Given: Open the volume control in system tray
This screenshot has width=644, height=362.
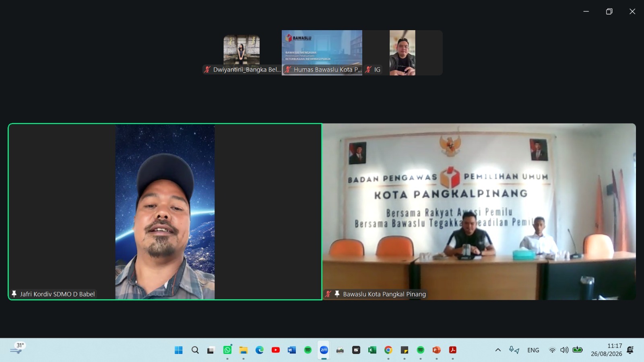Looking at the screenshot, I should (564, 350).
